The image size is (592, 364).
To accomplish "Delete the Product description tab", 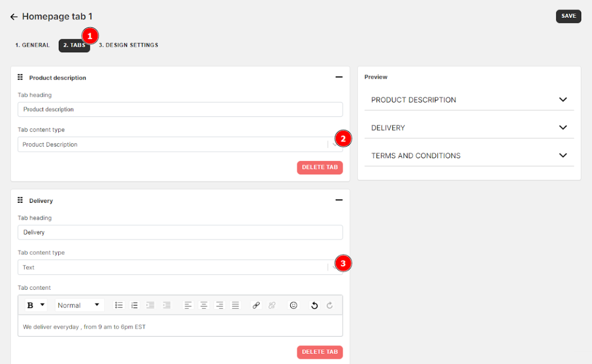I will tap(320, 167).
